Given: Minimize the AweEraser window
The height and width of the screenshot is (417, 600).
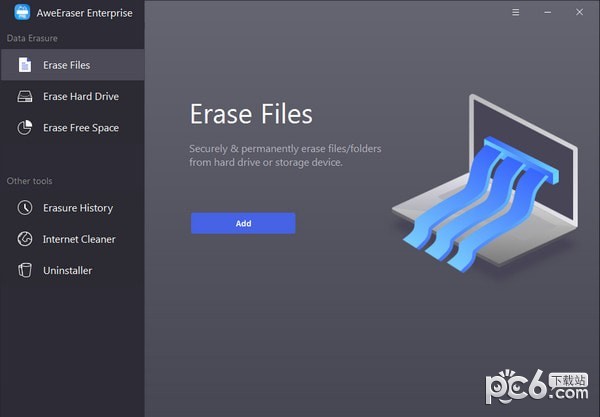Looking at the screenshot, I should 548,12.
